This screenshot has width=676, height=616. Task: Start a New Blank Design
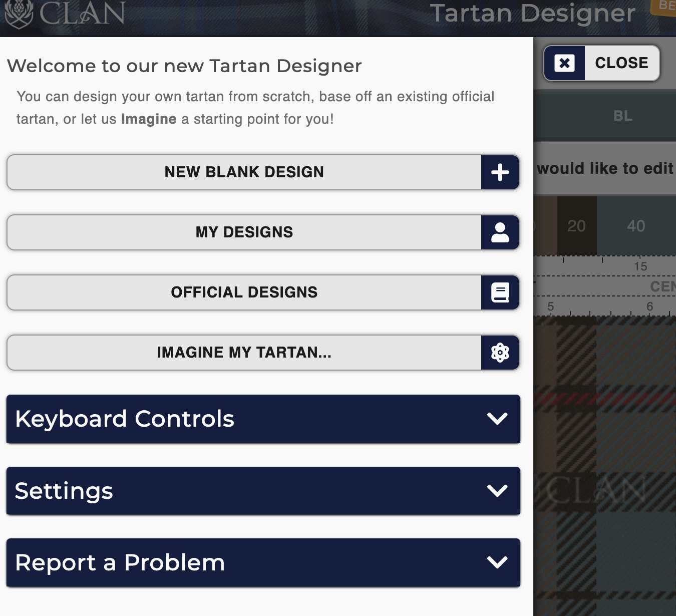click(x=244, y=172)
